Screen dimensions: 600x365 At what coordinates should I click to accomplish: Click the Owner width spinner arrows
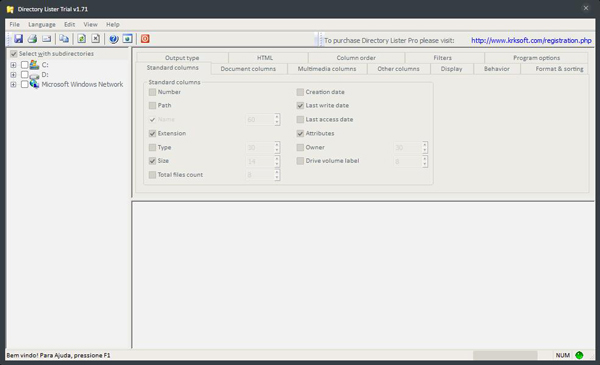click(x=425, y=147)
